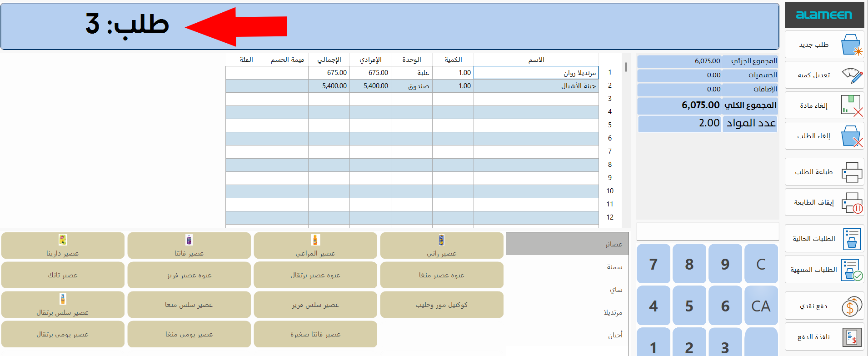Select عصير فانتا product icon
The width and height of the screenshot is (868, 356).
pyautogui.click(x=189, y=240)
